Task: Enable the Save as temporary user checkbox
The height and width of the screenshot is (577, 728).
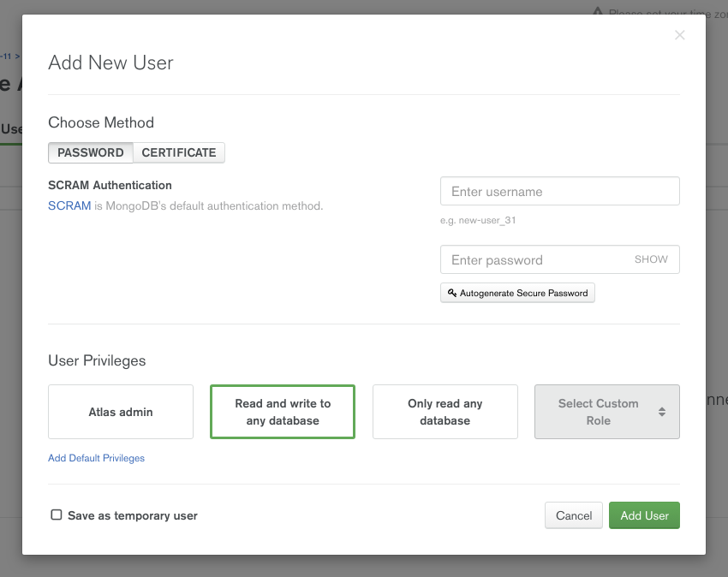Action: pos(57,515)
